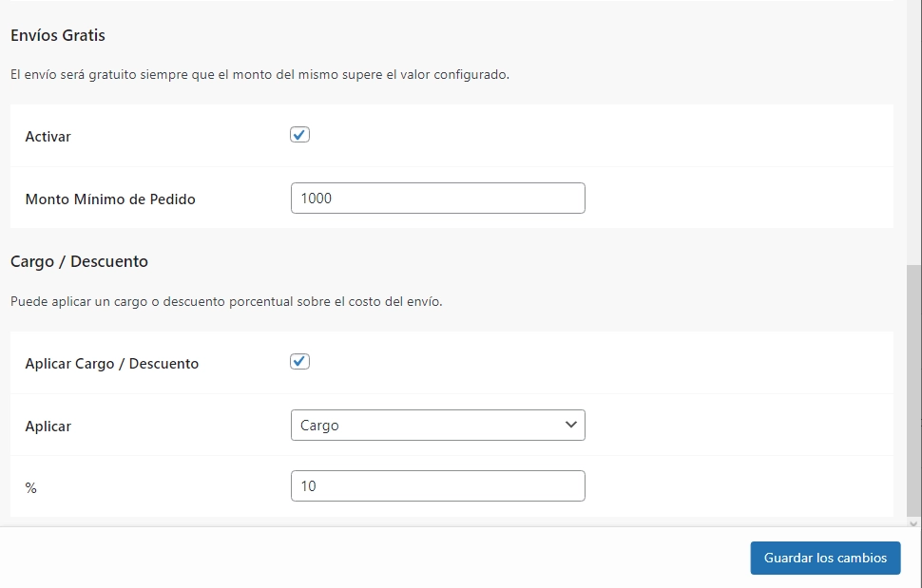This screenshot has height=588, width=922.
Task: Click the free shipping description sentence
Action: click(x=259, y=74)
